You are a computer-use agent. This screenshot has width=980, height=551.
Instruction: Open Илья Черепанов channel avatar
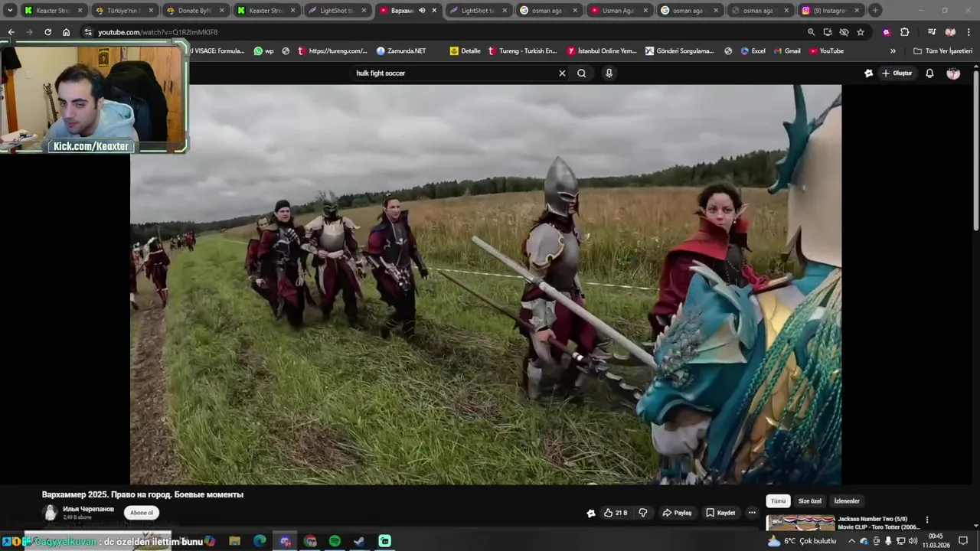tap(51, 513)
